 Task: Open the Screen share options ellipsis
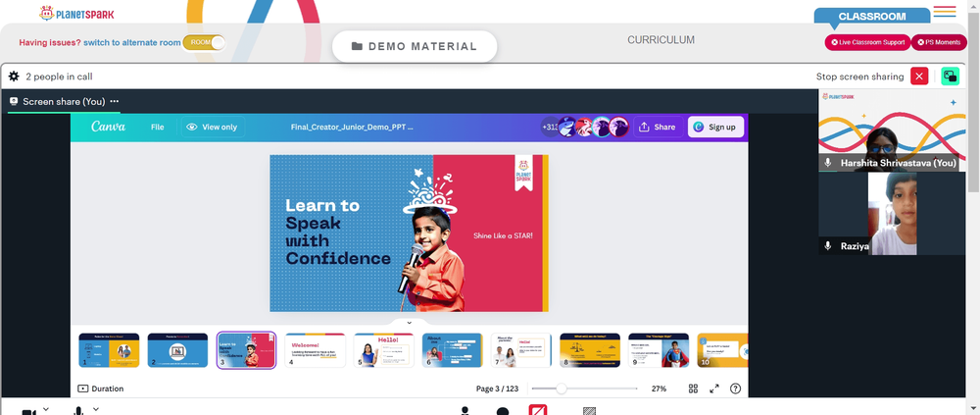tap(115, 101)
